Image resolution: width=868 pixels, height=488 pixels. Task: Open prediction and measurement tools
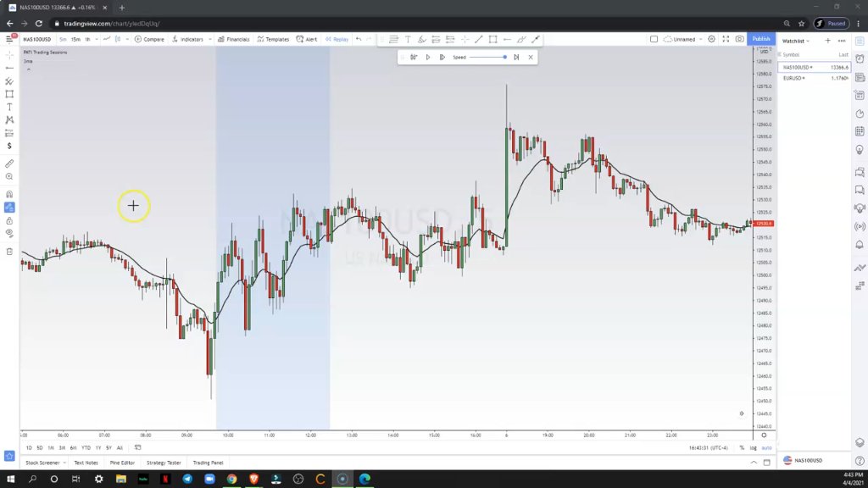9,133
